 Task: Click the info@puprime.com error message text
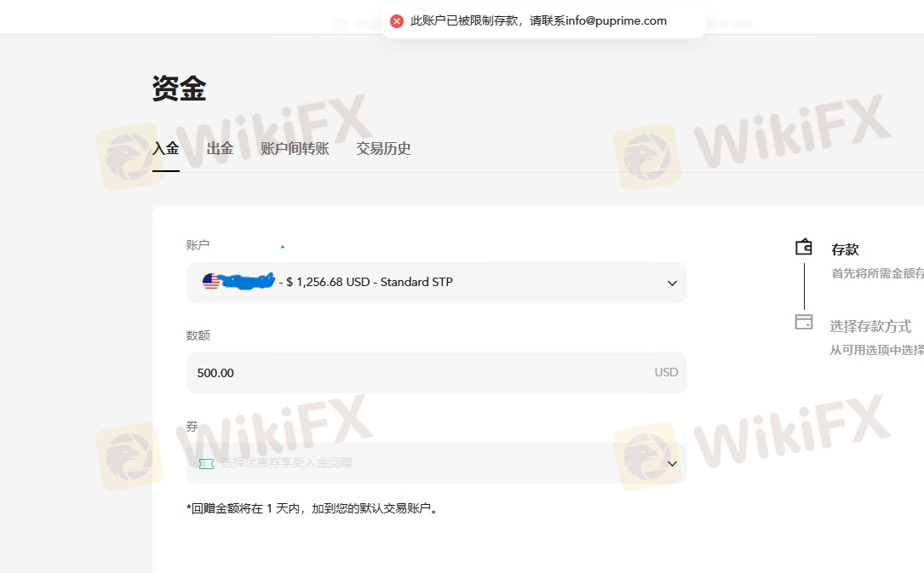538,21
